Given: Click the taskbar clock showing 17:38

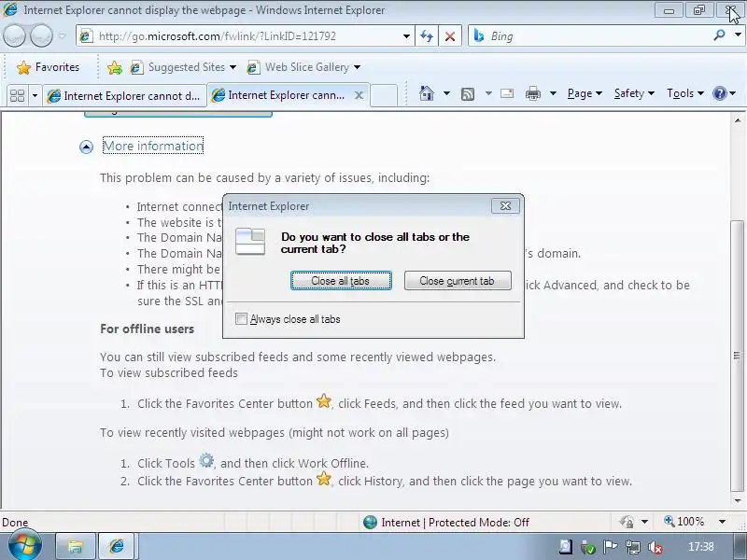Looking at the screenshot, I should click(x=701, y=547).
